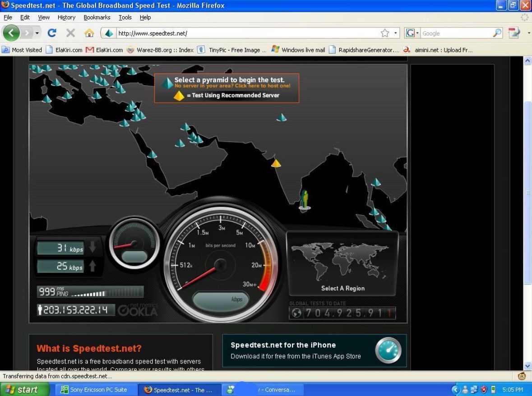Expand hidden system tray icons arrow
The height and width of the screenshot is (396, 532).
click(455, 390)
